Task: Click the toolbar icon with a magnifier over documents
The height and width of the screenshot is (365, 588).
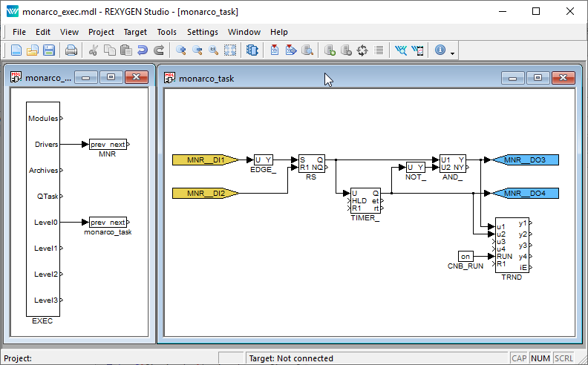Action: [307, 50]
